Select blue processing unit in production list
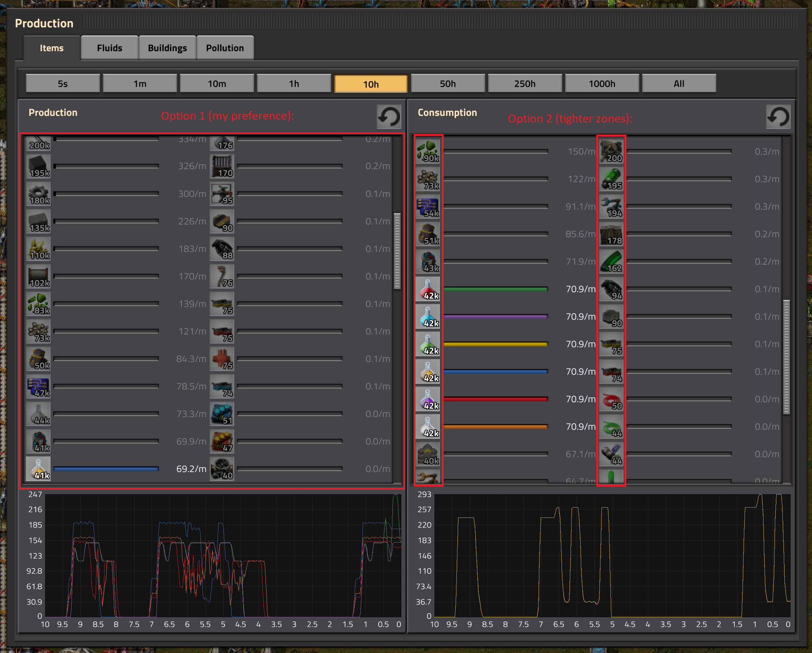This screenshot has height=653, width=812. coord(39,387)
